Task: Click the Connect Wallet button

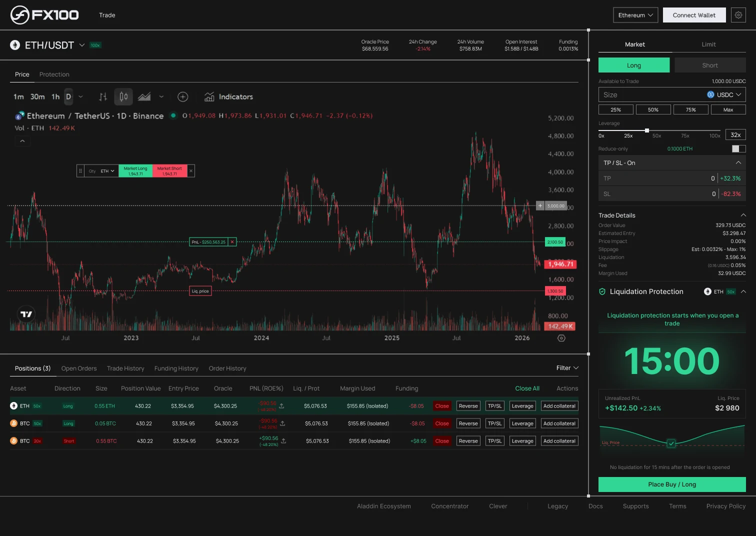Action: tap(694, 15)
